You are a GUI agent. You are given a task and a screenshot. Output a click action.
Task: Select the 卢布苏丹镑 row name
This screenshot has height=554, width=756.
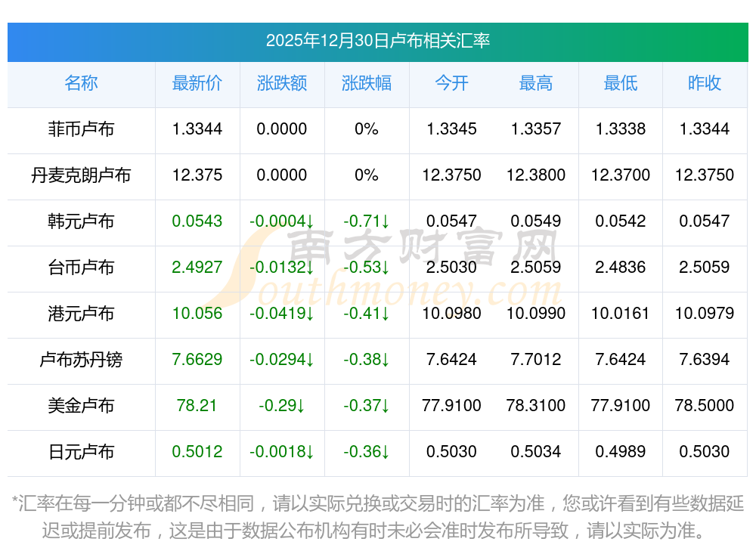(x=81, y=360)
